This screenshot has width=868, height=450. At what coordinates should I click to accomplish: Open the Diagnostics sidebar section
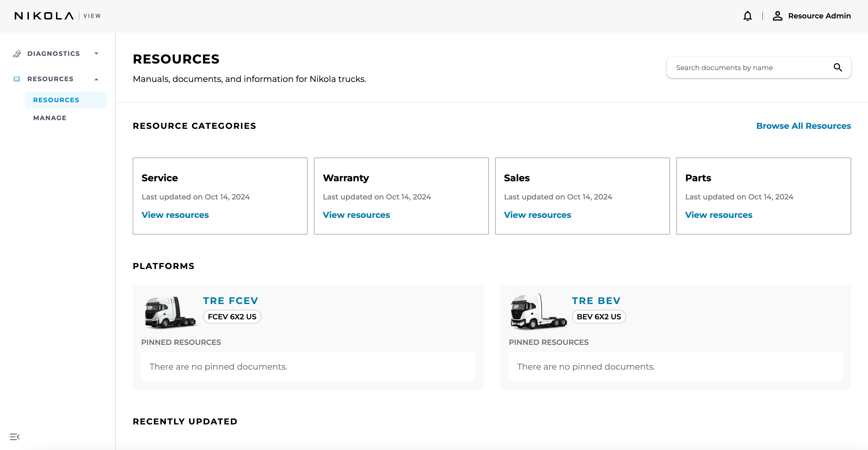53,53
